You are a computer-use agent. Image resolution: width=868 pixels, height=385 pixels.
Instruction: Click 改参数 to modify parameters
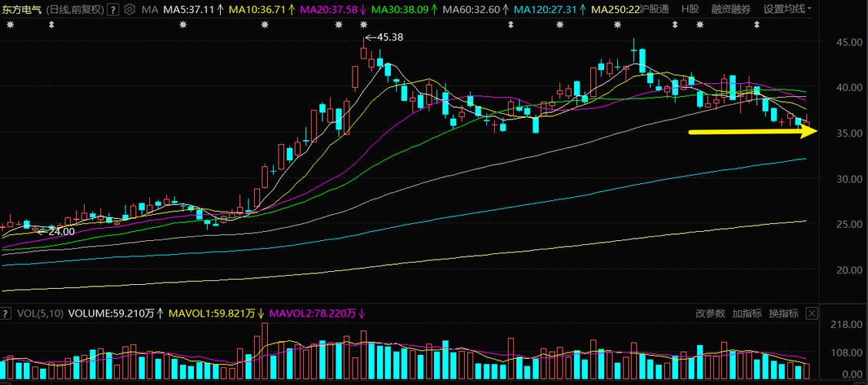[710, 313]
